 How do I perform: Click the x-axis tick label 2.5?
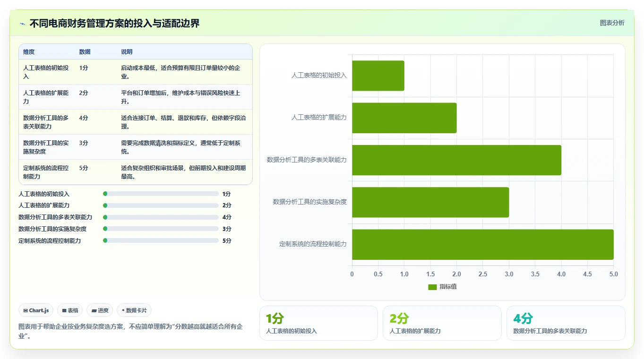483,274
